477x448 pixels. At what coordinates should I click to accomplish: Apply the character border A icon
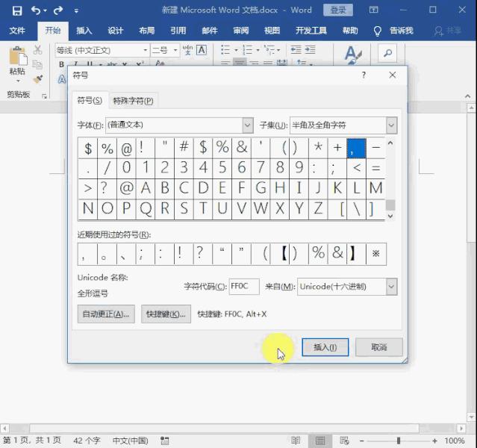pos(202,50)
